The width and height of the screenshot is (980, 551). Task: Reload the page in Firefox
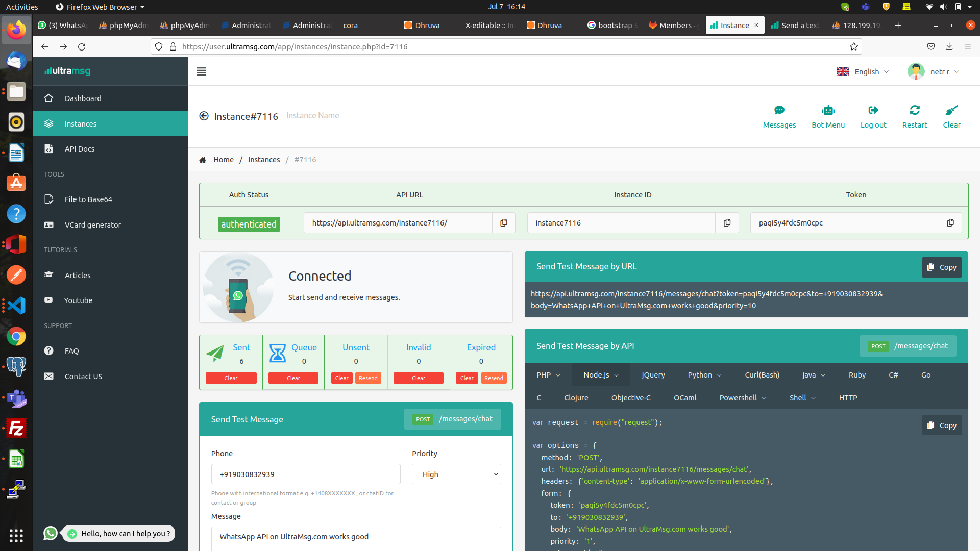tap(82, 46)
